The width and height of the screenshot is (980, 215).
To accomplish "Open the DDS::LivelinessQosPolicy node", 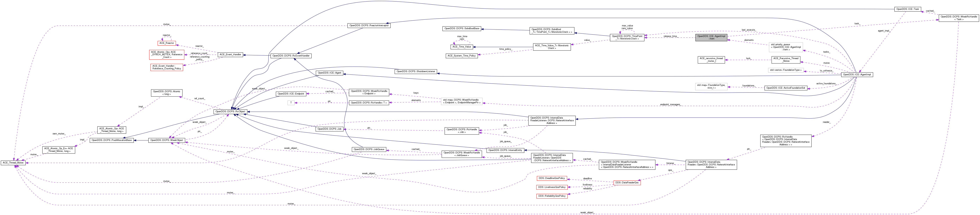I will point(552,187).
